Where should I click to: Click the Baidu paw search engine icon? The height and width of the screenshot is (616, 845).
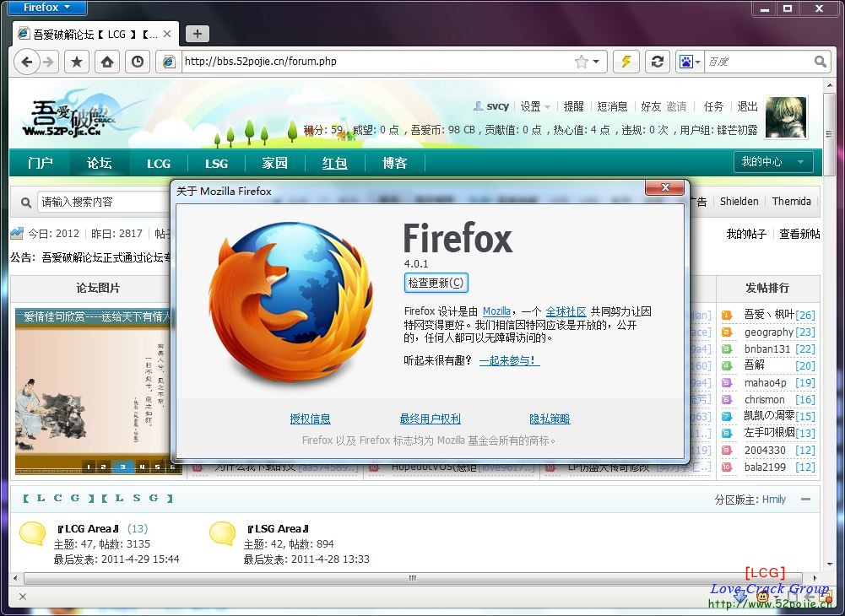click(x=686, y=62)
